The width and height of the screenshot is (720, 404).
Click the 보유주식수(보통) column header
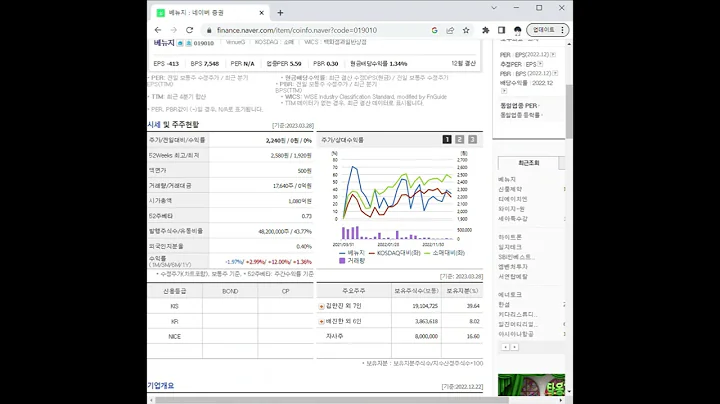(416, 291)
